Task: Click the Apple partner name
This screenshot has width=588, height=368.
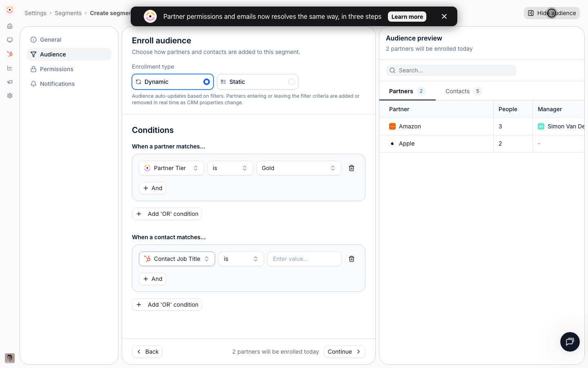Action: 407,144
